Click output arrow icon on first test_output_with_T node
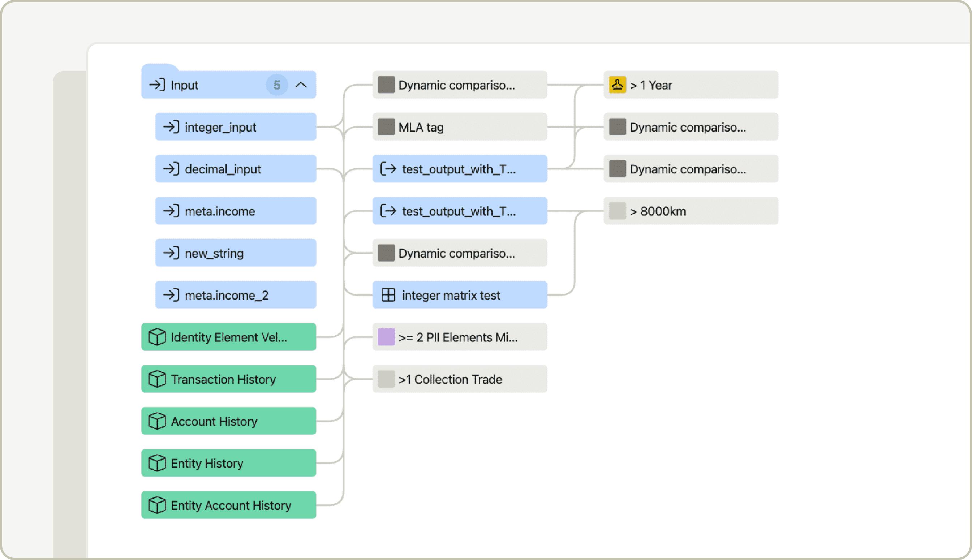This screenshot has width=972, height=560. (x=388, y=169)
